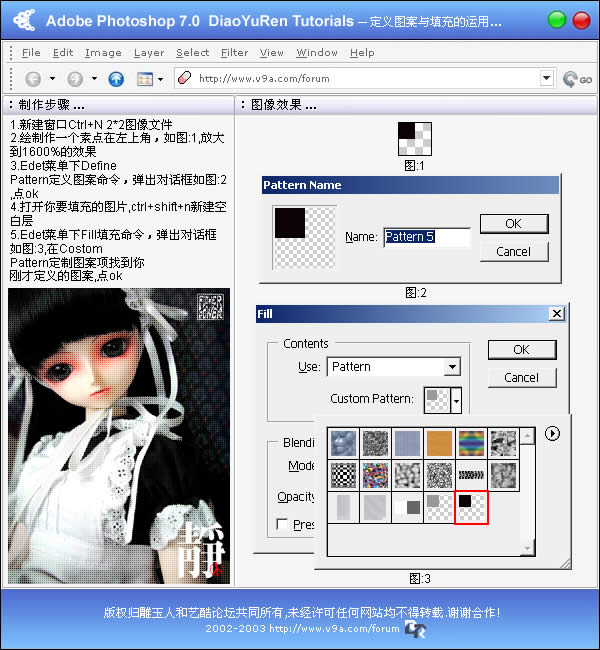Click Cancel in the Fill dialog
Viewport: 600px width, 650px height.
522,378
